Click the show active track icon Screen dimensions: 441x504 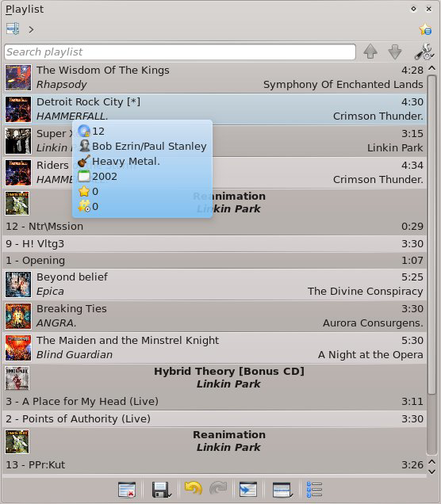coord(248,490)
